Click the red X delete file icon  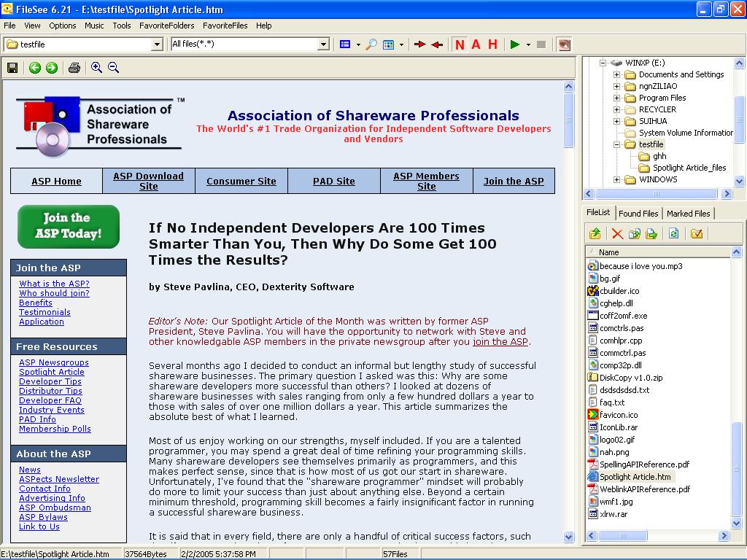pos(617,233)
